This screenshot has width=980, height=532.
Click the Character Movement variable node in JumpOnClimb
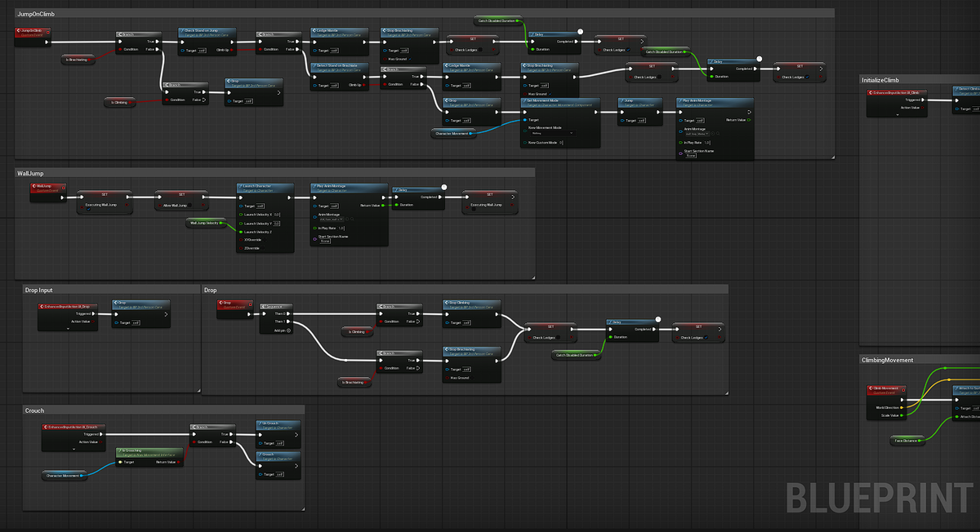pos(453,132)
